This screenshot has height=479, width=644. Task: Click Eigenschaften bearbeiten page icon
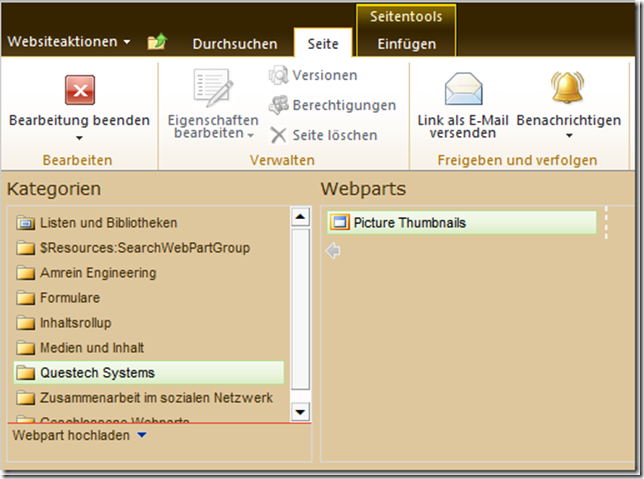click(213, 88)
